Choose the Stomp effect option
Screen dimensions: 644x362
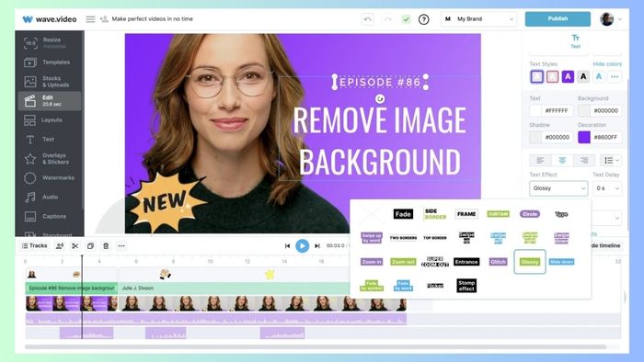[x=466, y=286]
